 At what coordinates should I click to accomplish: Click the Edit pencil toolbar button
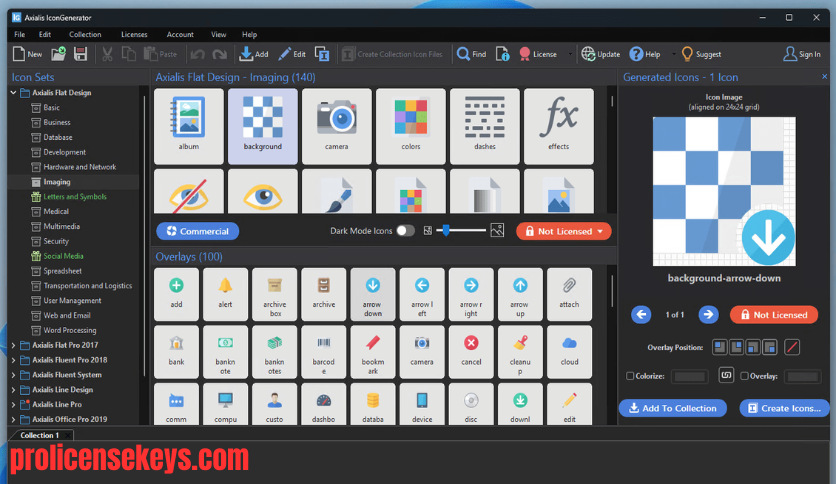point(292,54)
